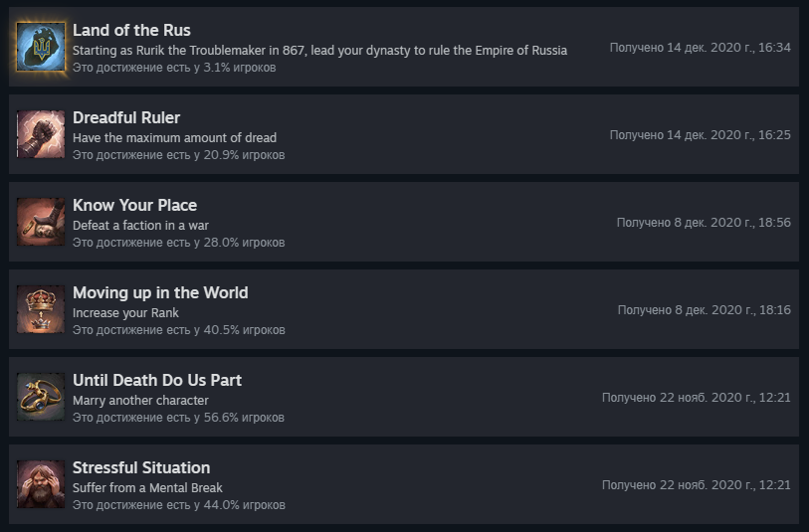The image size is (809, 532).
Task: Click the 14 дек. 2020 16:34 unlock date
Action: click(x=700, y=48)
